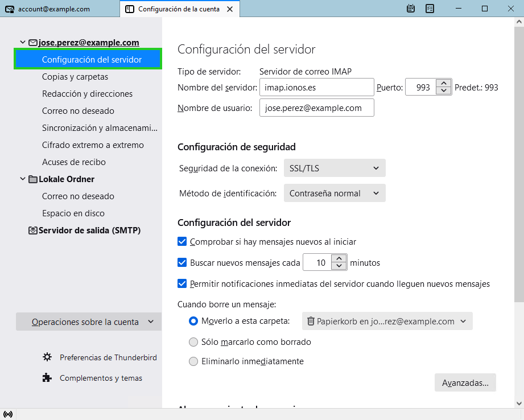Increase the Puerto number with up arrow
524x420 pixels.
click(x=444, y=84)
